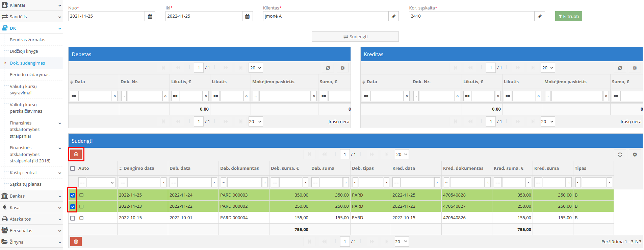
Task: Expand the Bankas sidebar menu
Action: pyautogui.click(x=31, y=196)
